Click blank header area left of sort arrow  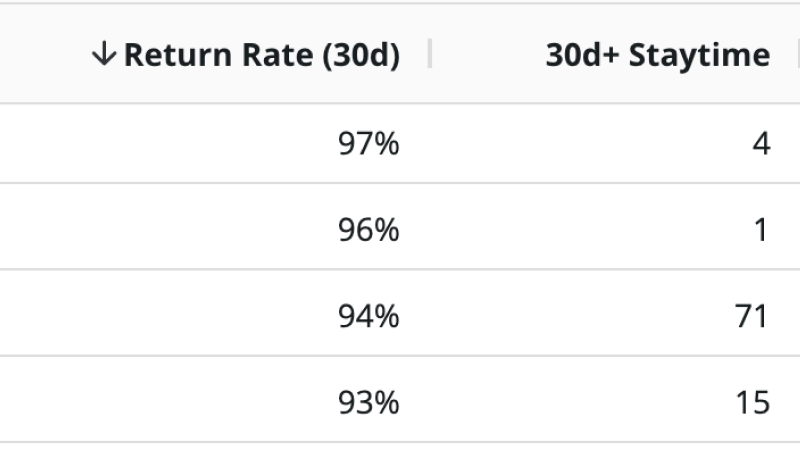(45, 56)
